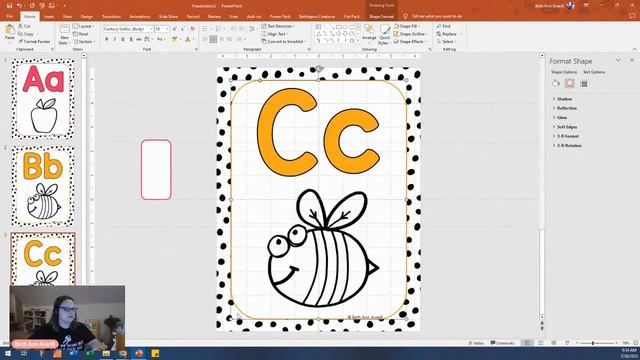This screenshot has width=640, height=360.
Task: Open the Shape Effects dropdown
Action: [x=410, y=42]
